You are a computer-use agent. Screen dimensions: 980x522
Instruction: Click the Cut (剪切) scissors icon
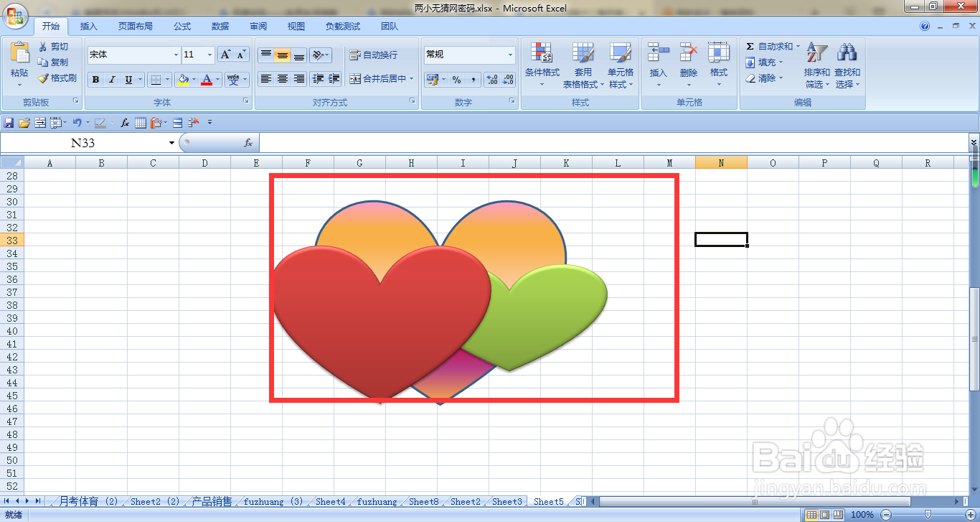[43, 47]
